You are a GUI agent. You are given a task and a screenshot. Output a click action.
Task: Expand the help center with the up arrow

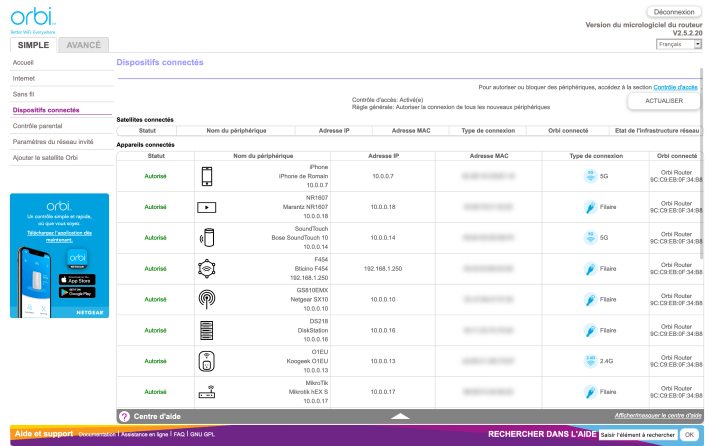pos(400,416)
